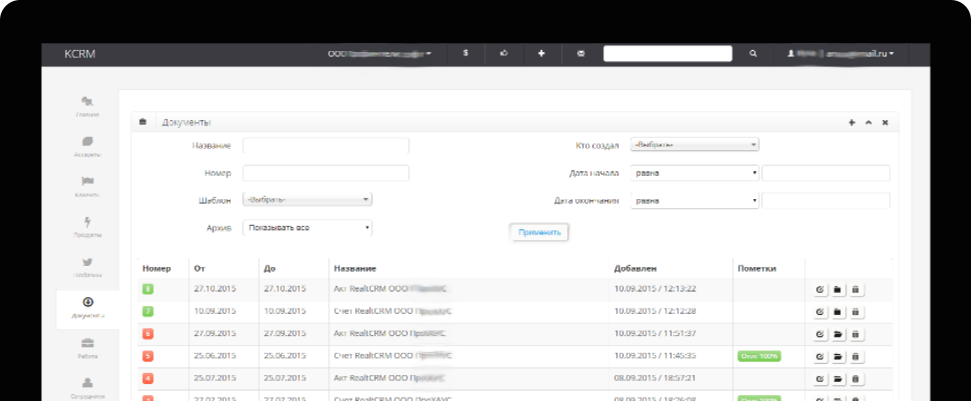Click the thumbs-up icon in top bar
Image resolution: width=971 pixels, height=401 pixels.
click(503, 54)
